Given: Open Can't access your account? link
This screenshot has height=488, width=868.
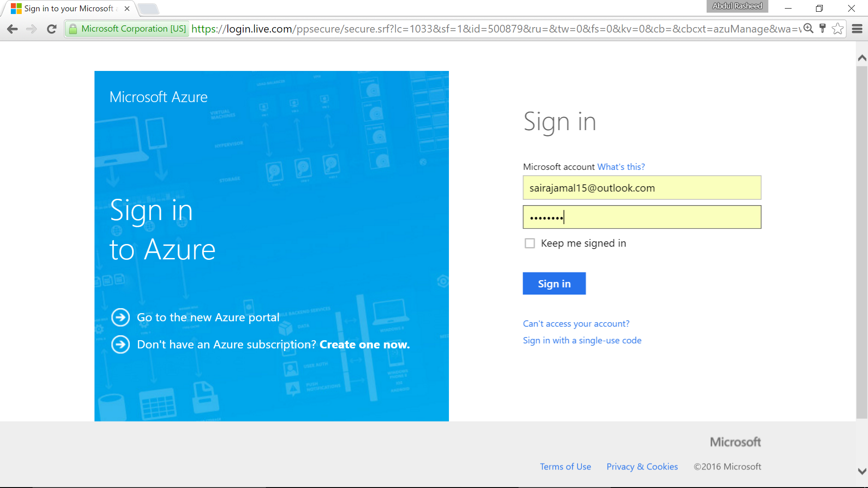Looking at the screenshot, I should point(576,324).
